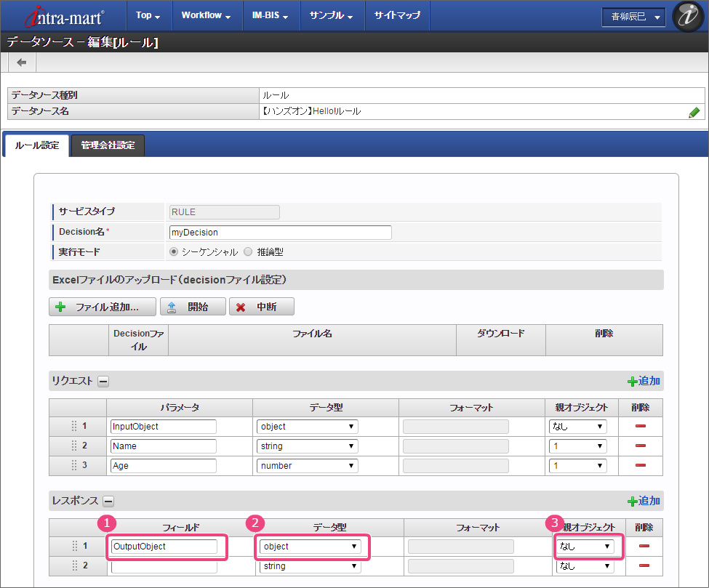Screen dimensions: 709x588
Task: Select the 推論型 execution mode
Action: click(x=248, y=251)
